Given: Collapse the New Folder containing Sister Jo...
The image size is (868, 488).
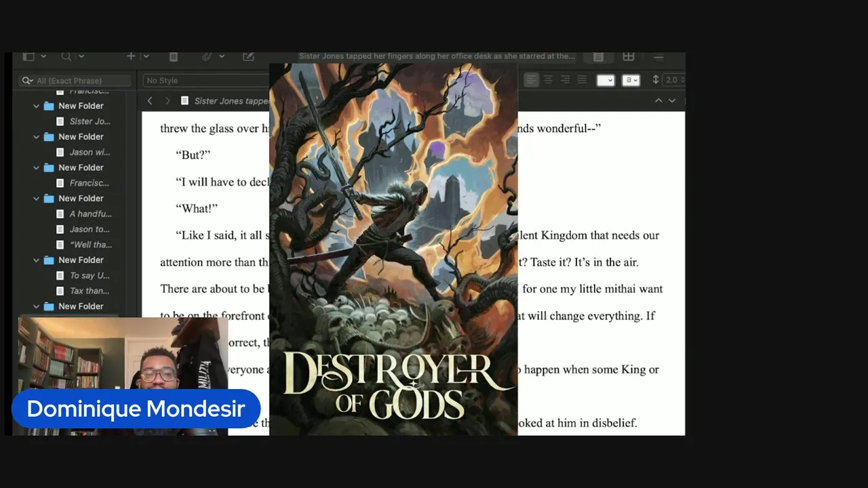Looking at the screenshot, I should (37, 106).
